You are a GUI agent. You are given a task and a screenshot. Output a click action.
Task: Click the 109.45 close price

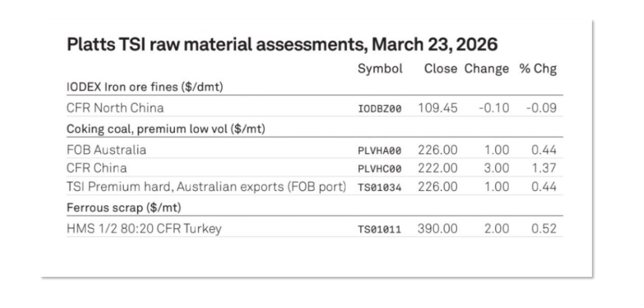point(437,108)
